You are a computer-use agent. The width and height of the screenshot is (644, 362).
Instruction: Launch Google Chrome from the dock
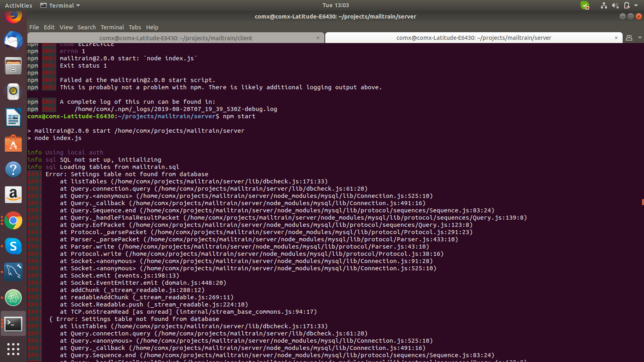[13, 221]
